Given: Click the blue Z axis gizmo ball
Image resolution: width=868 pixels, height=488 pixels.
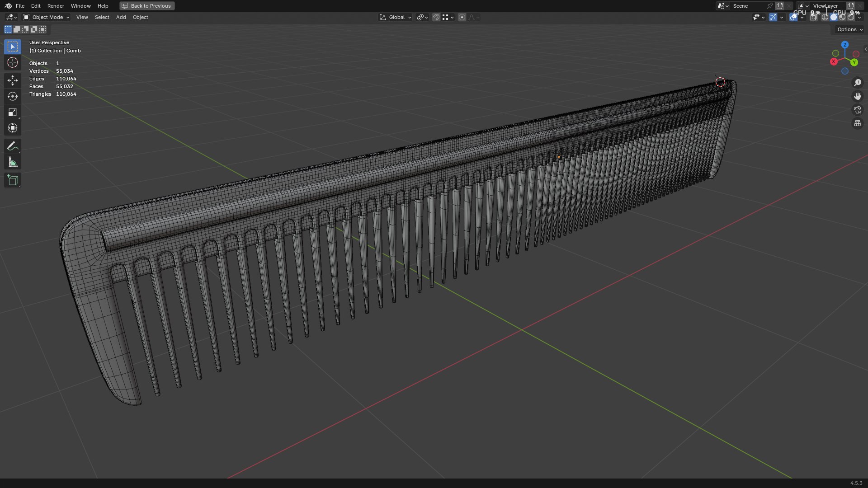Looking at the screenshot, I should click(x=845, y=45).
